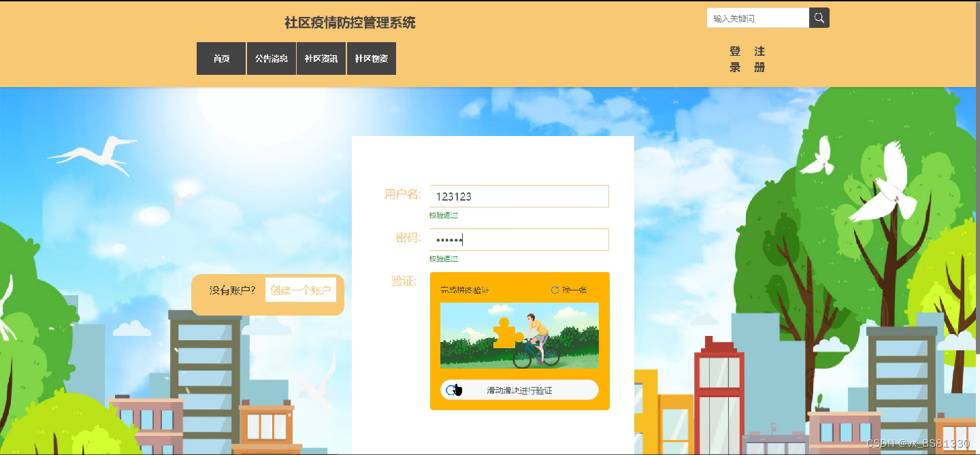Click the 密码: label
The height and width of the screenshot is (455, 980).
tap(408, 237)
